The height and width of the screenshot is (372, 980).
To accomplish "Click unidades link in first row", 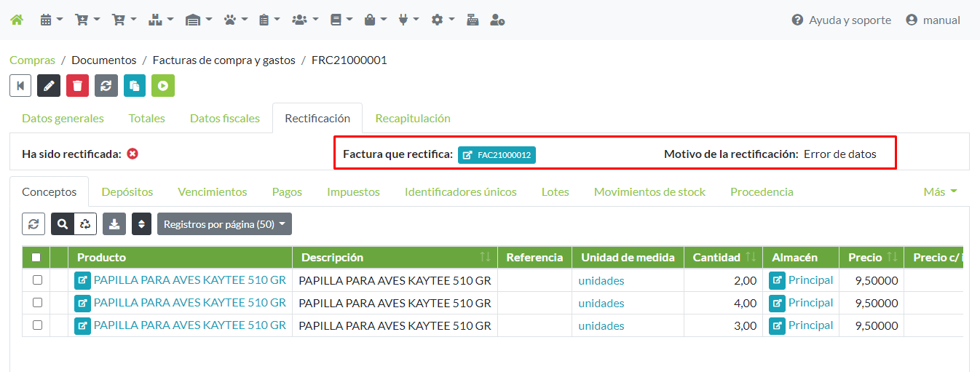I will pos(601,281).
